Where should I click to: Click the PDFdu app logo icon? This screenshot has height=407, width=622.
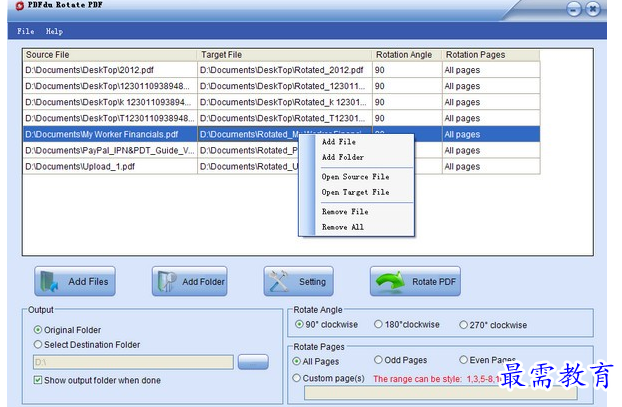tap(19, 6)
